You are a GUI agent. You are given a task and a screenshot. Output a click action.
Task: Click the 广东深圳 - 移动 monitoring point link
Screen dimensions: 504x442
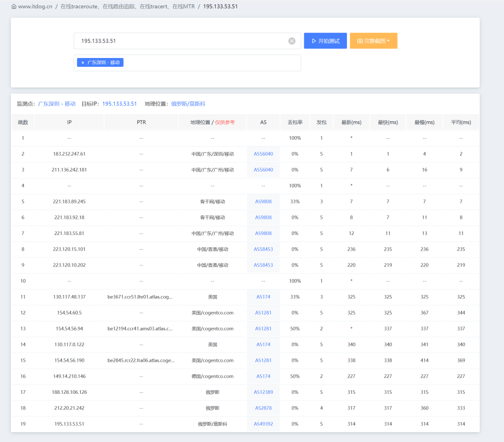click(57, 104)
